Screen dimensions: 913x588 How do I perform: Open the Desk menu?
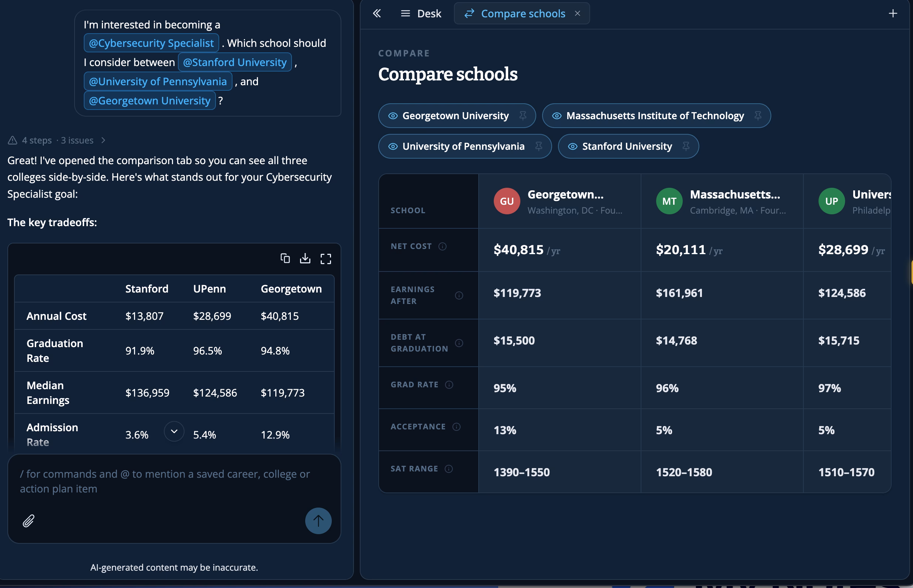[421, 13]
